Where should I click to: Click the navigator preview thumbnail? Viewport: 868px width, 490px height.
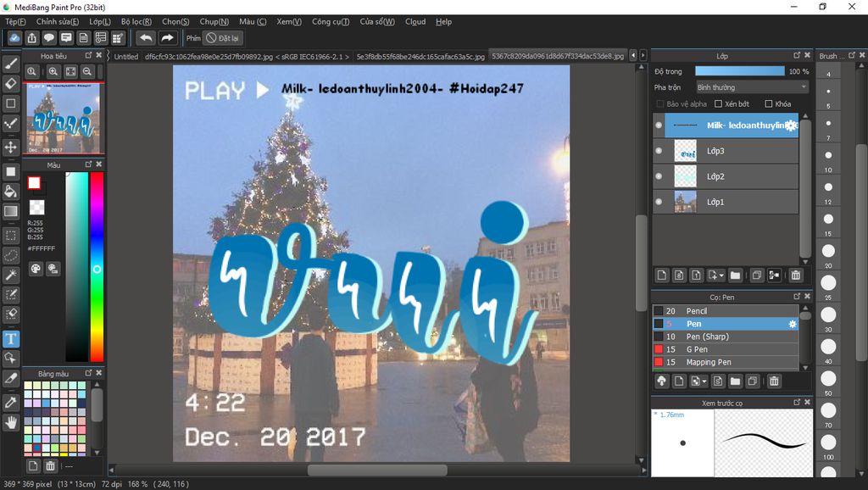64,118
